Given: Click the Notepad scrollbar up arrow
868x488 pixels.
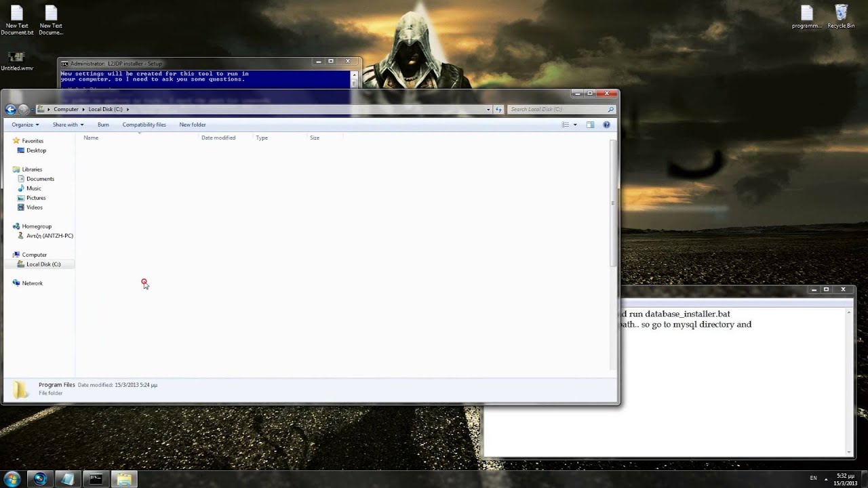Looking at the screenshot, I should tap(849, 312).
